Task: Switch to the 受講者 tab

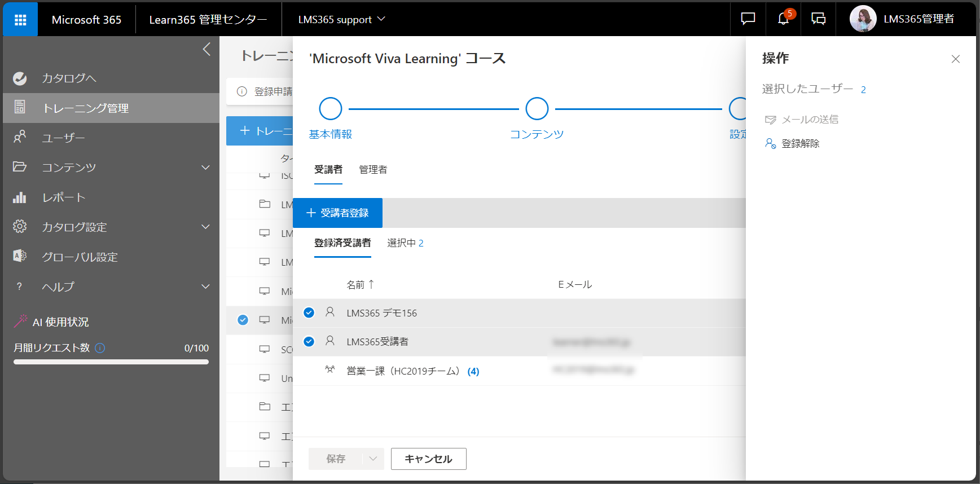Action: [328, 170]
